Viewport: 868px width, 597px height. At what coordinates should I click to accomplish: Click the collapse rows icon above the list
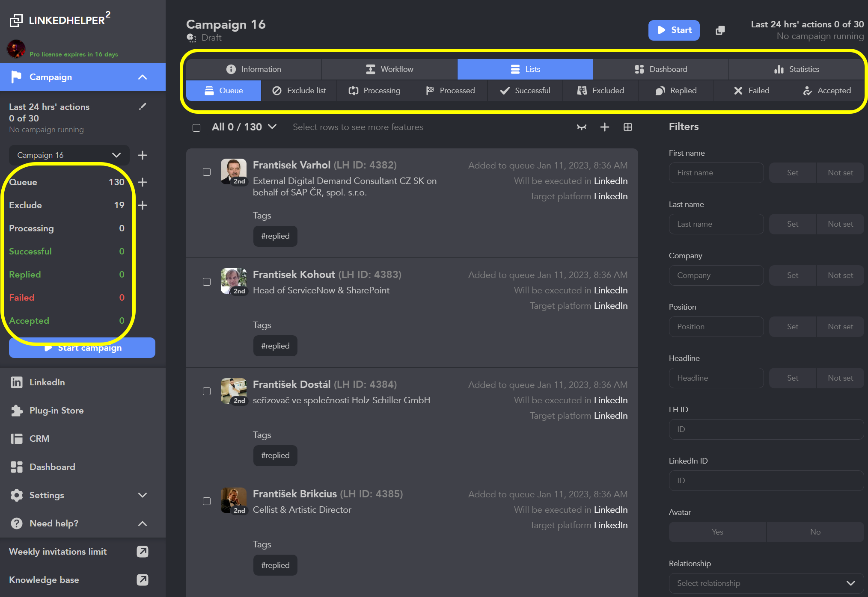581,127
